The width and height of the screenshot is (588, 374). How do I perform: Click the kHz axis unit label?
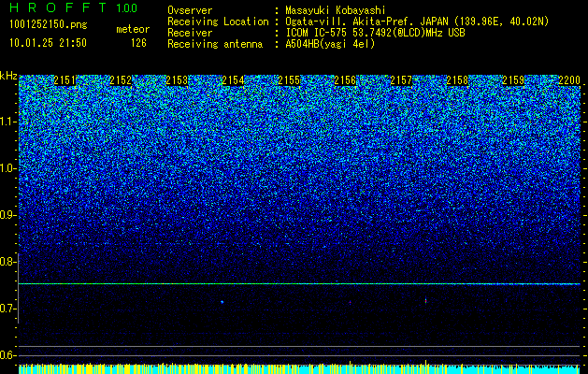pos(8,76)
